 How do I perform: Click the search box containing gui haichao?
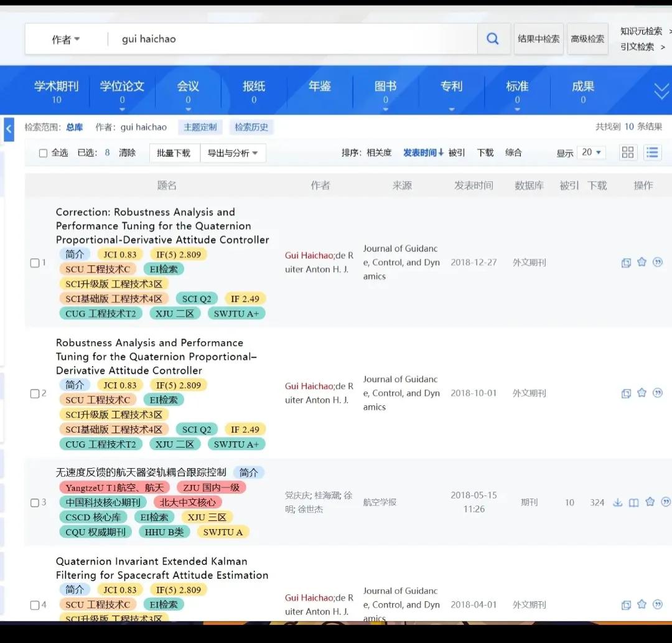tap(292, 39)
